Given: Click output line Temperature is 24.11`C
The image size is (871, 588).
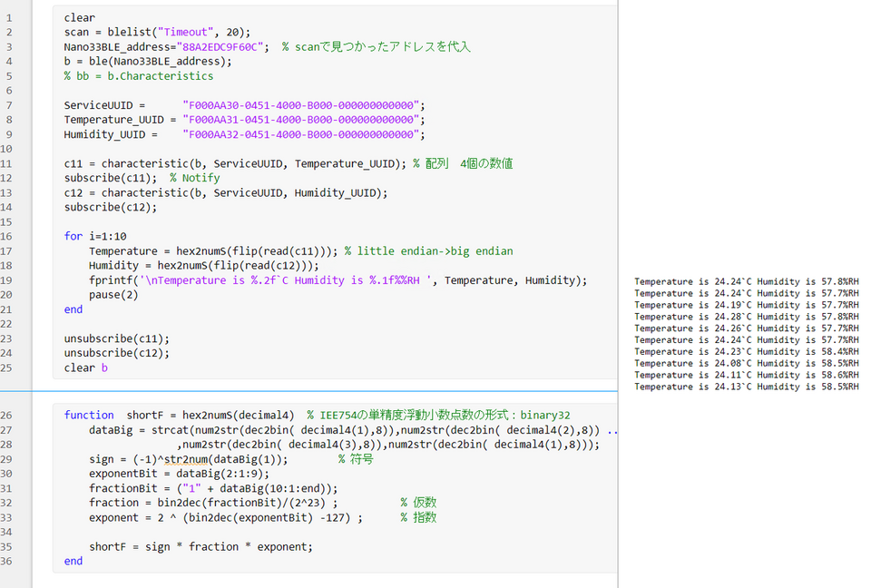Looking at the screenshot, I should pyautogui.click(x=747, y=375).
